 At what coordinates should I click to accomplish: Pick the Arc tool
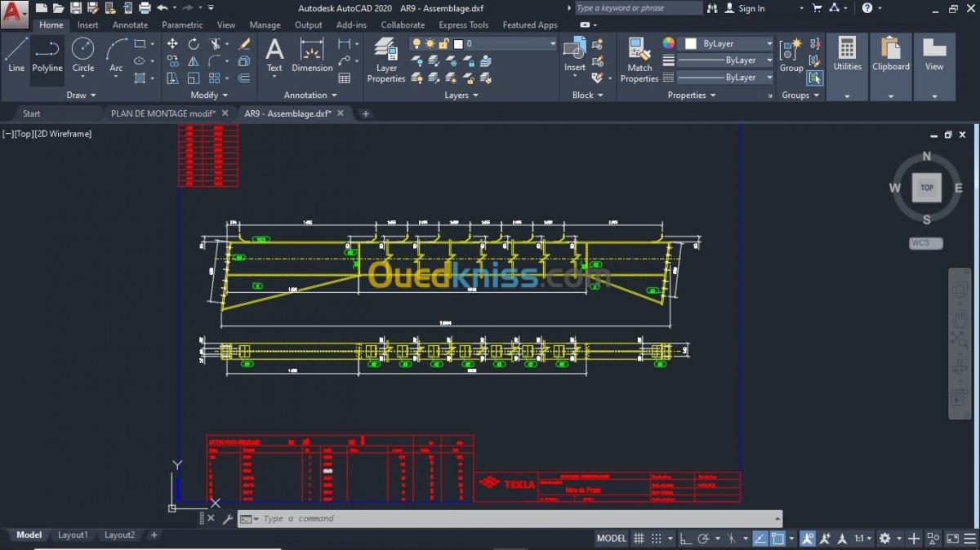coord(116,55)
